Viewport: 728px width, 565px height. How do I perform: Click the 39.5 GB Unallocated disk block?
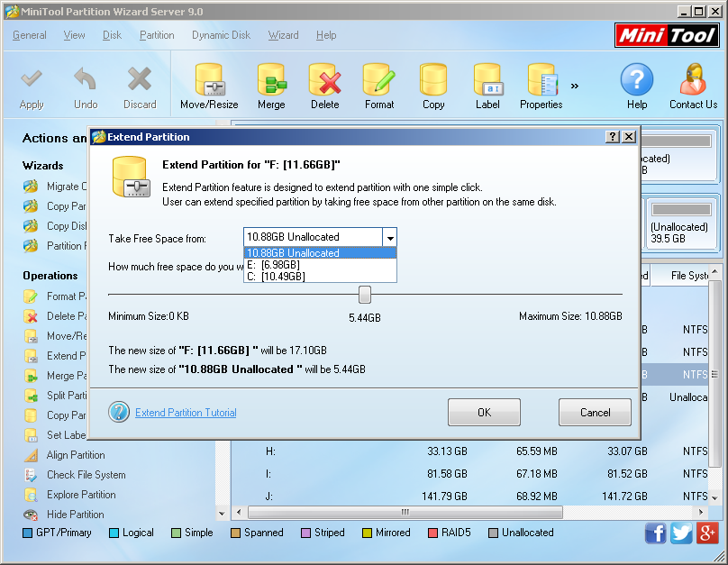(680, 224)
